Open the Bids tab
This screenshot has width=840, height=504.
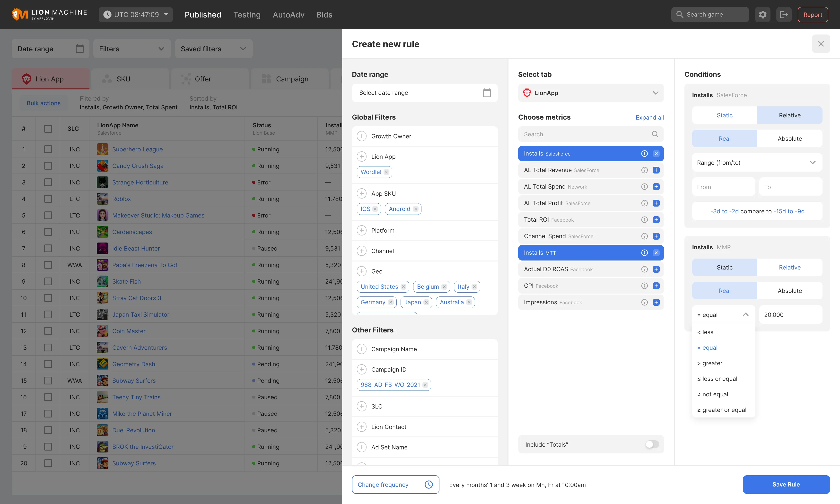(324, 15)
